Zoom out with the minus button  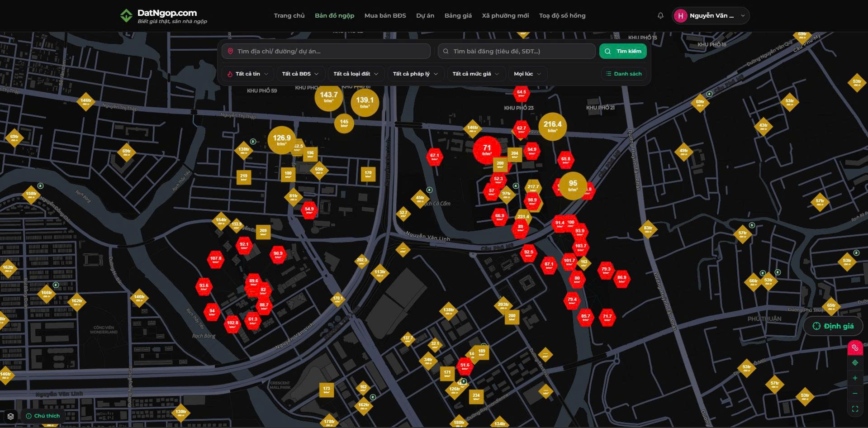855,394
